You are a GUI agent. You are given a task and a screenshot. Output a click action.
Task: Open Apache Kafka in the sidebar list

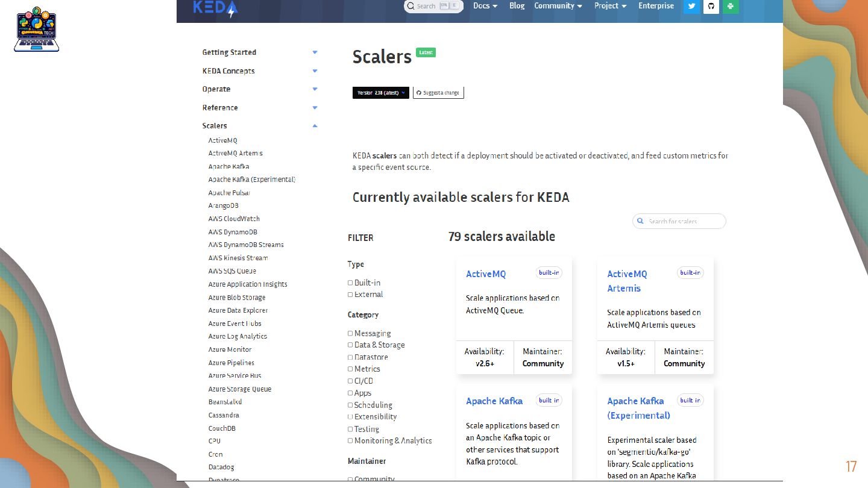(228, 166)
